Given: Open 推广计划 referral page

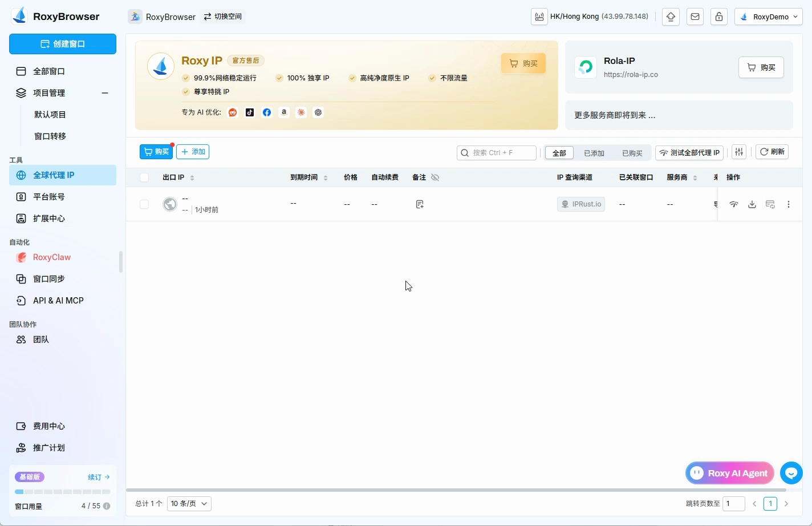Looking at the screenshot, I should 63,448.
